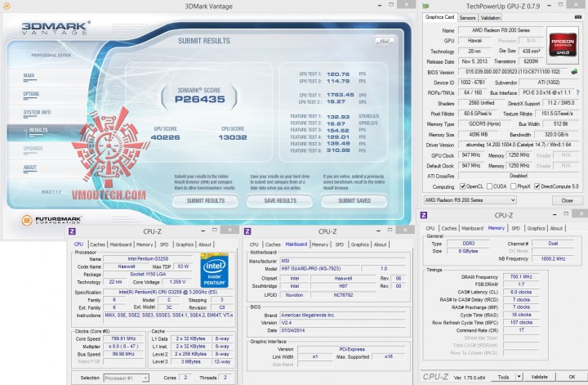The height and width of the screenshot is (385, 588).
Task: Open the Mainboard tab in the CPU-Z CPU window
Action: (121, 244)
